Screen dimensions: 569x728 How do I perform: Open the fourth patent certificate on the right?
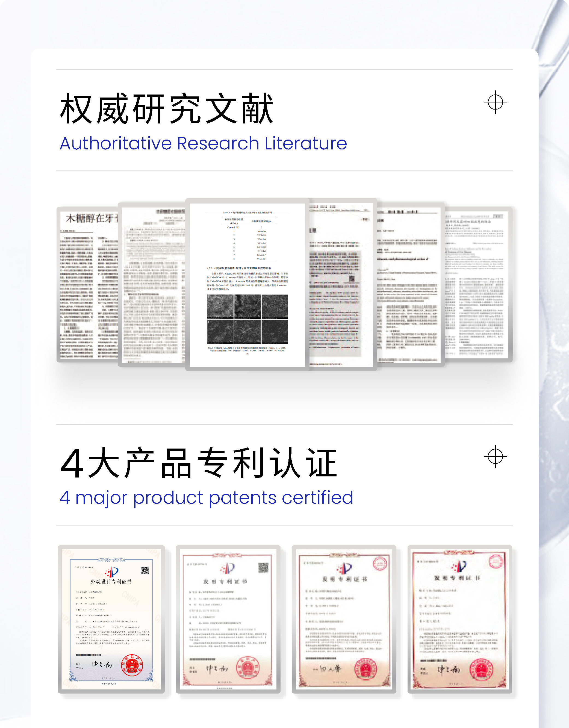click(x=460, y=619)
